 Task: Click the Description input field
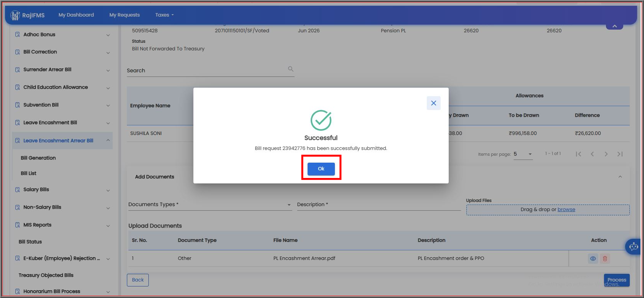(379, 205)
